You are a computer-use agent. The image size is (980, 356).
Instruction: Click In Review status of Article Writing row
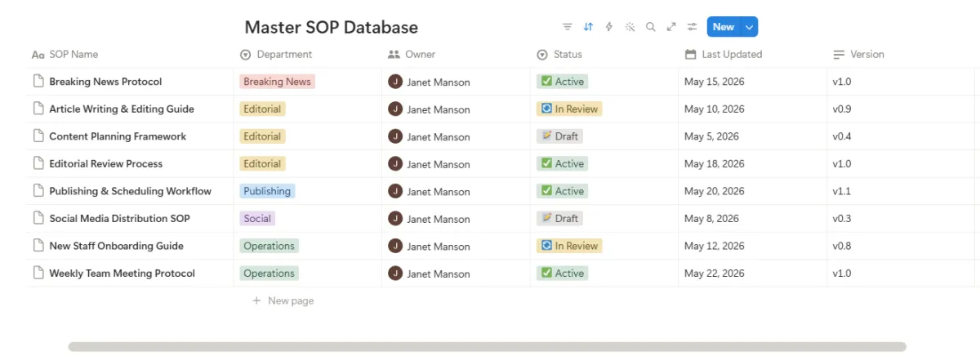tap(569, 109)
